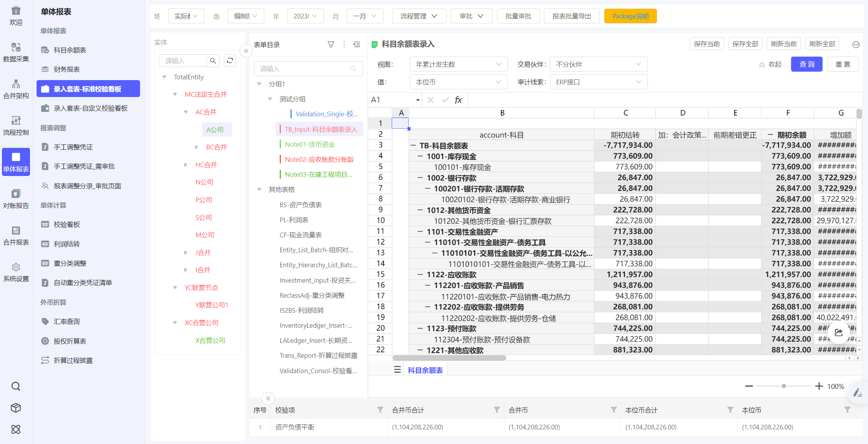
Task: Collapse the TB-科目余额表 row group
Action: click(413, 146)
